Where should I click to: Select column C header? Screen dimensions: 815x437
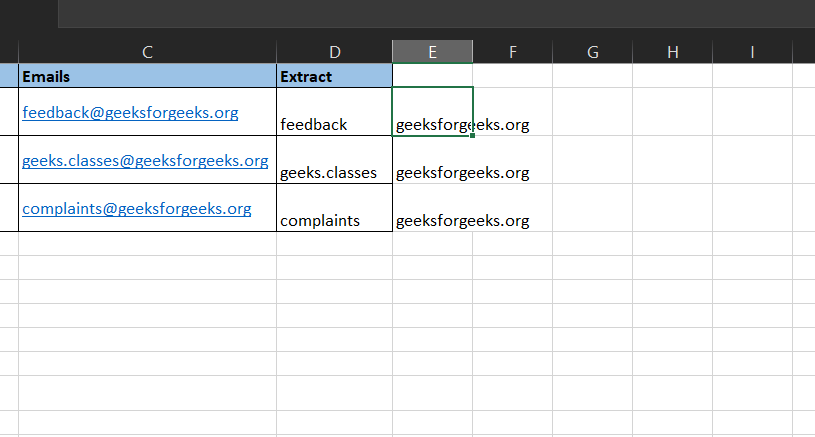(x=147, y=52)
